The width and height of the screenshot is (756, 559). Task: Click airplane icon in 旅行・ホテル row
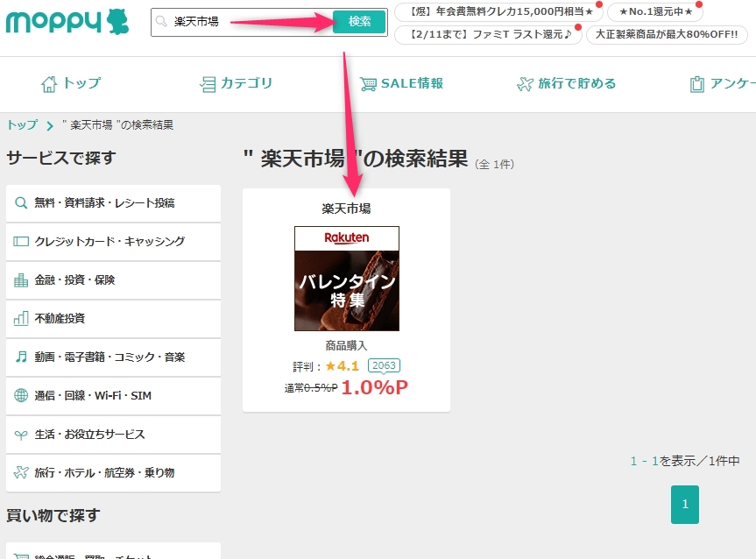click(21, 472)
